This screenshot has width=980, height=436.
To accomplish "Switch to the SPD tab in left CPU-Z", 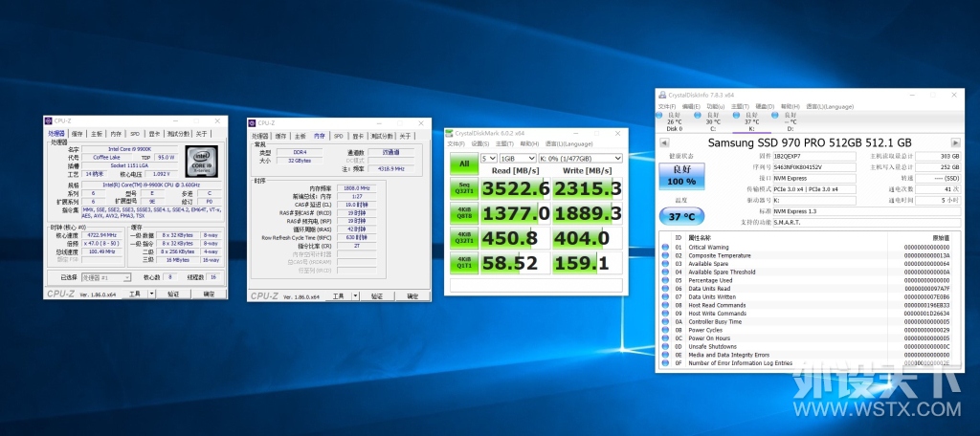I will 135,134.
